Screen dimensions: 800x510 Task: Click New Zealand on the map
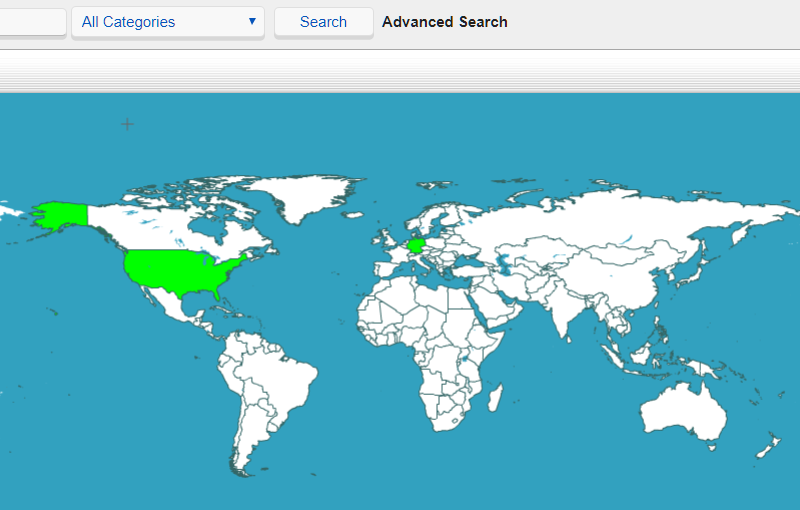pos(768,445)
